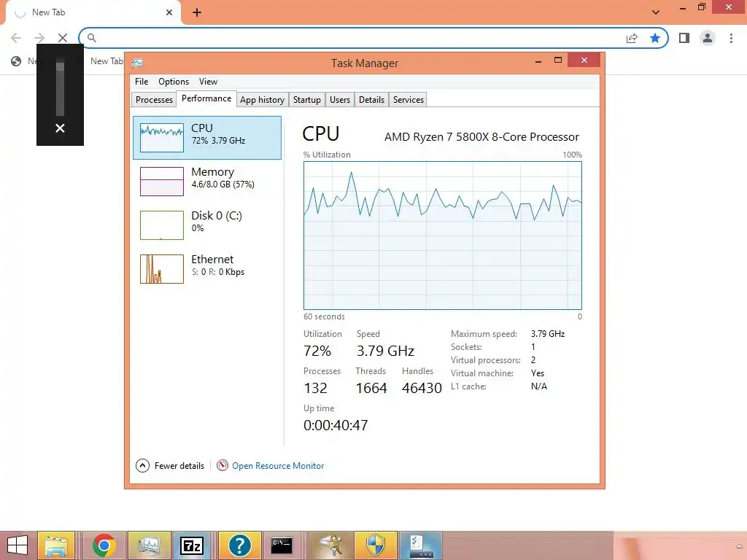Click the Task Manager taskbar icon
Screen dimensions: 747x560
coord(149,545)
